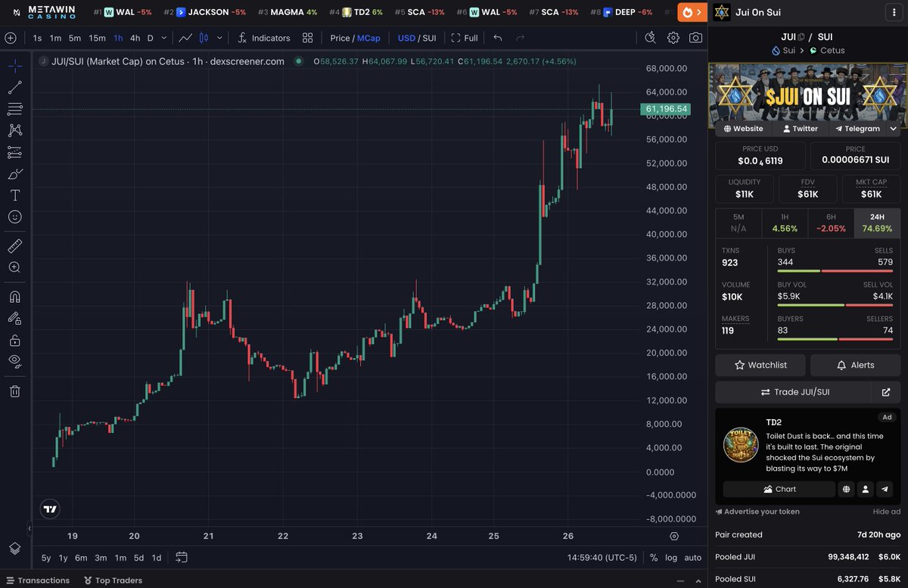This screenshot has height=588, width=908.
Task: Open the trending fire icon button
Action: pyautogui.click(x=692, y=12)
